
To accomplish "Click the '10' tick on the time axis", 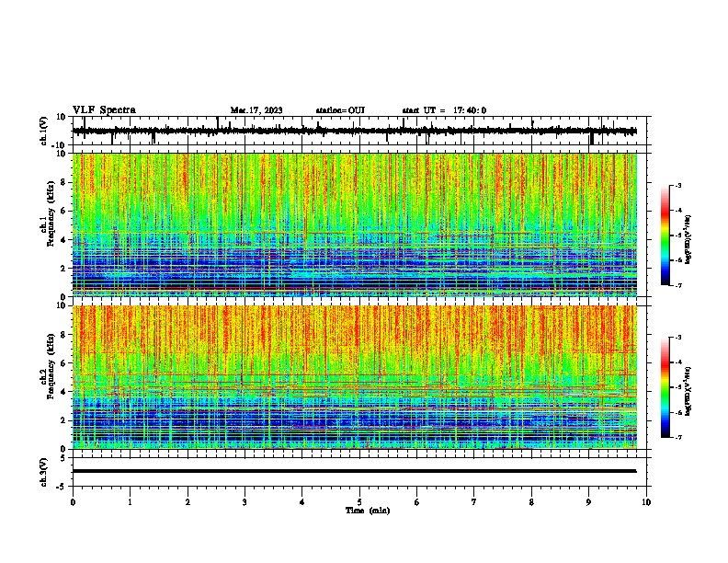I will click(646, 502).
